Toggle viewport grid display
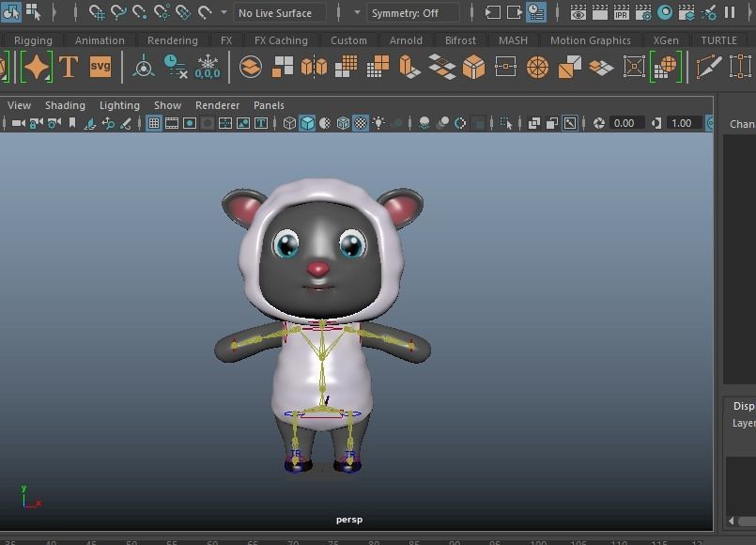Viewport: 756px width, 545px height. 154,123
